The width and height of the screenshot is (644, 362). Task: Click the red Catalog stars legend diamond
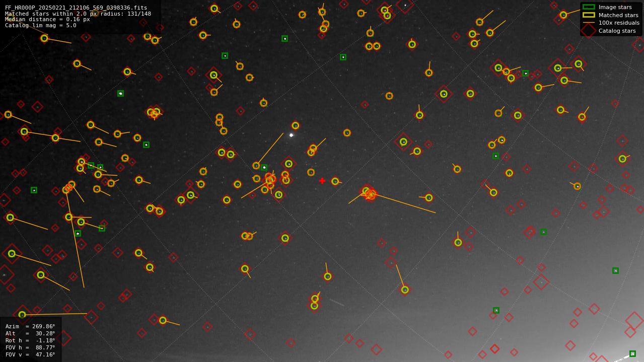pyautogui.click(x=589, y=31)
